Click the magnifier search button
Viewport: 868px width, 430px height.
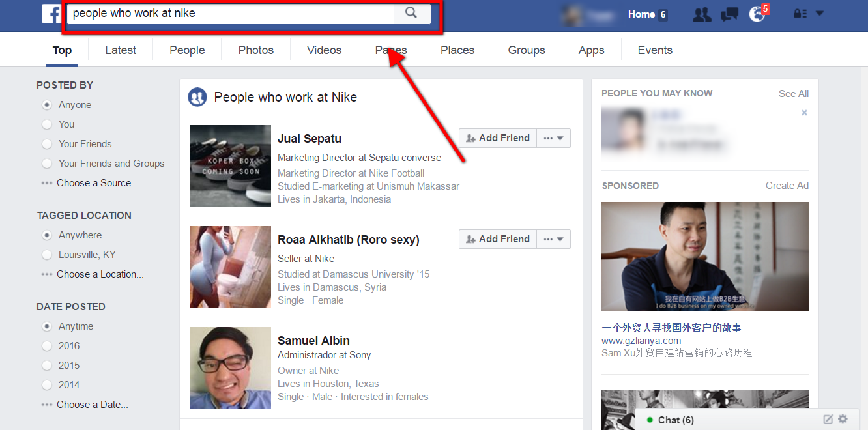411,12
